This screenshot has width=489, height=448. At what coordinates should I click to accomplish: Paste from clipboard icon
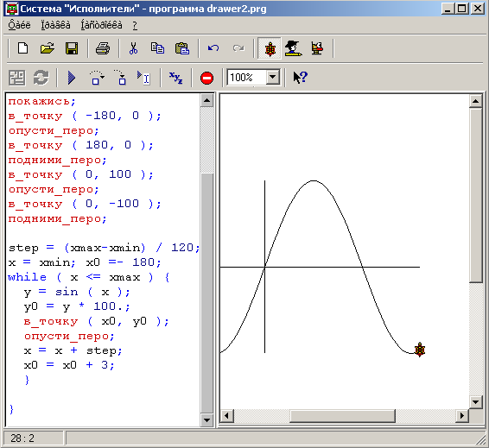tap(182, 48)
